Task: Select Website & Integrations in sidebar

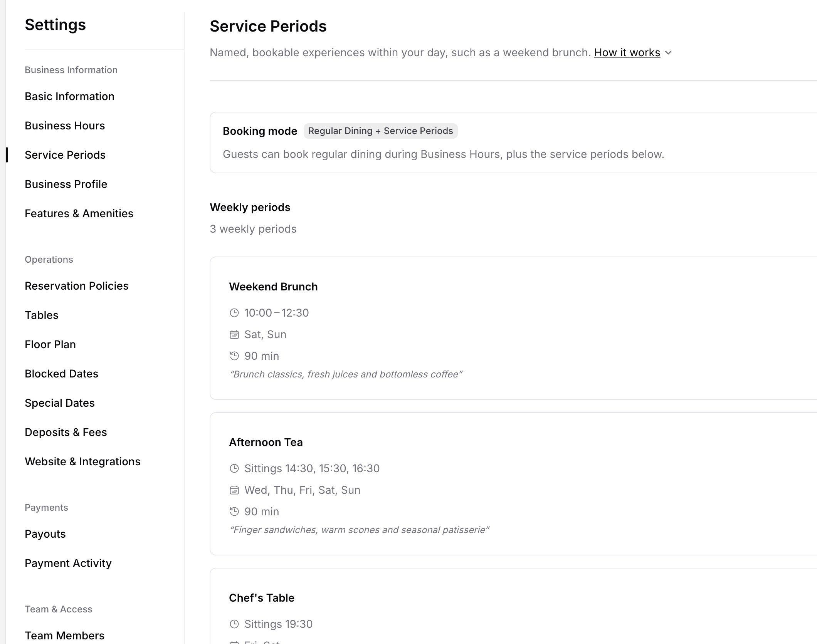Action: (82, 461)
